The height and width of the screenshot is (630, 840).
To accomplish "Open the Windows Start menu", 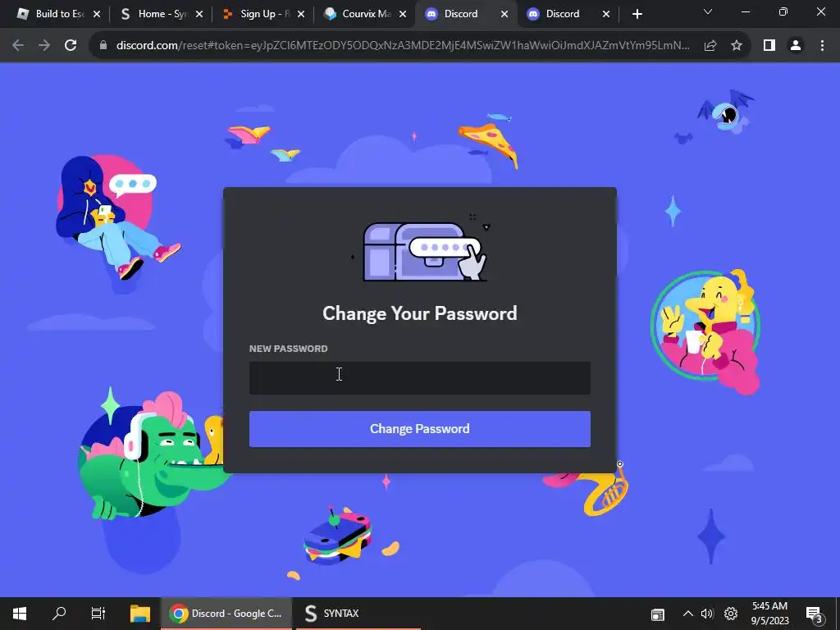I will click(x=20, y=614).
